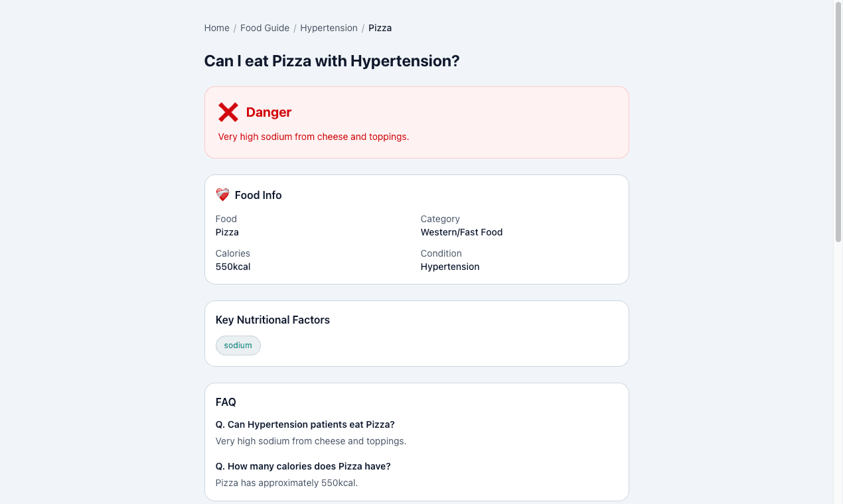Open the Hypertension breadcrumb link
The width and height of the screenshot is (843, 504).
329,28
